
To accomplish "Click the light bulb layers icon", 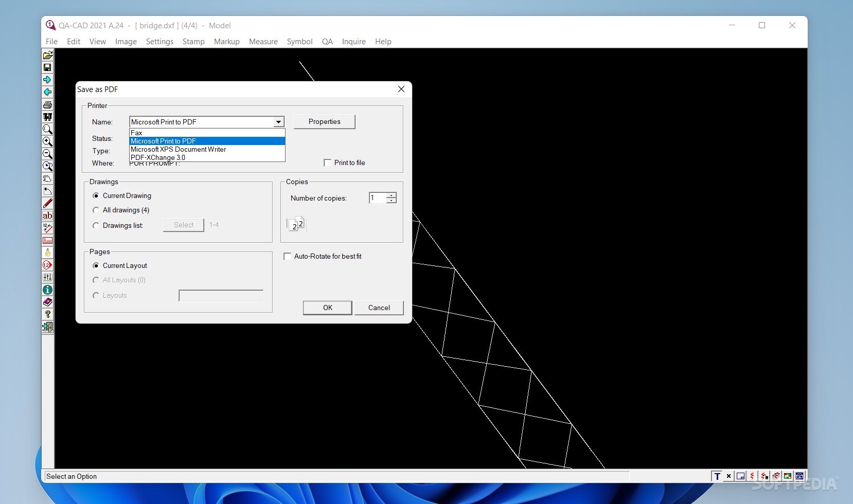I will 47,253.
